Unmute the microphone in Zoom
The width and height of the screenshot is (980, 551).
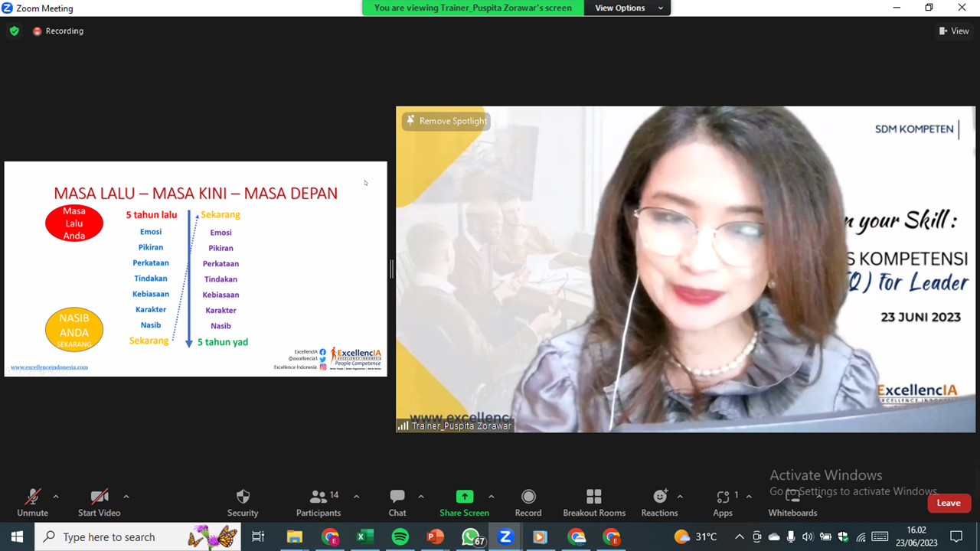click(x=32, y=502)
